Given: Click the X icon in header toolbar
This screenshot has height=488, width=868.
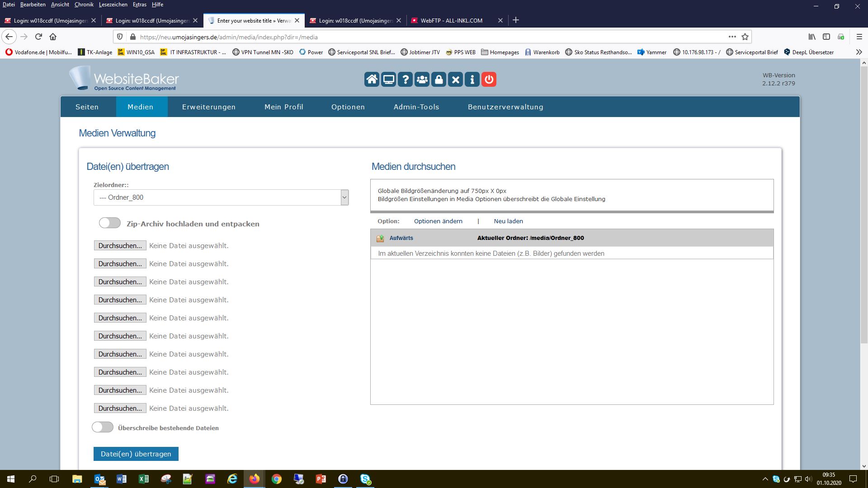Looking at the screenshot, I should pyautogui.click(x=456, y=80).
